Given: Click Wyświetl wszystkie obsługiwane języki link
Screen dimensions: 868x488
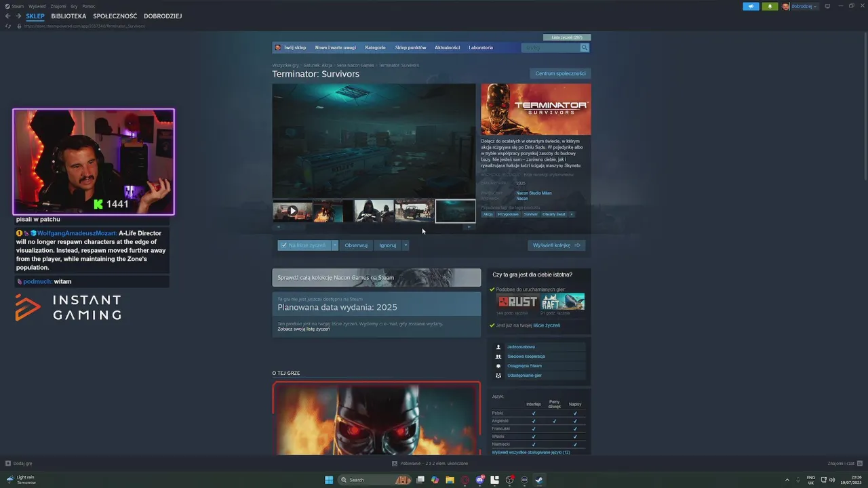Looking at the screenshot, I should pos(531,452).
